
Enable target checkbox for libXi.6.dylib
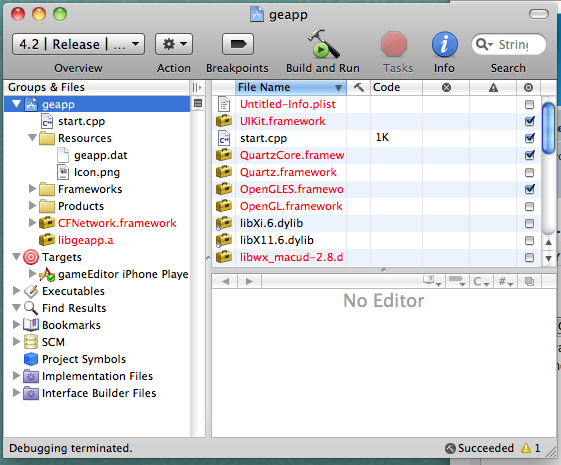[529, 224]
